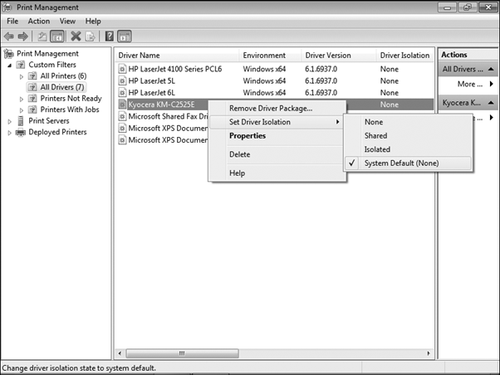500x375 pixels.
Task: Expand the Printers With Jobs node
Action: tap(21, 110)
